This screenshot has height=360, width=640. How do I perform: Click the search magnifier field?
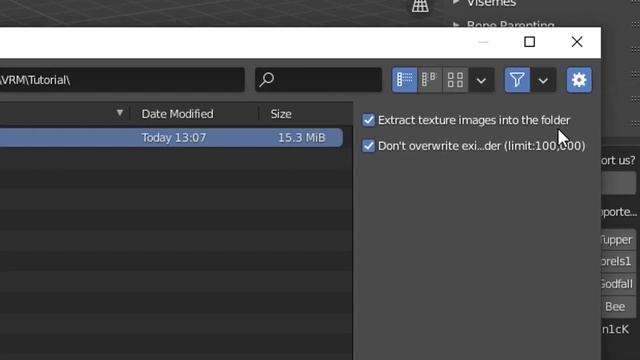pos(318,80)
